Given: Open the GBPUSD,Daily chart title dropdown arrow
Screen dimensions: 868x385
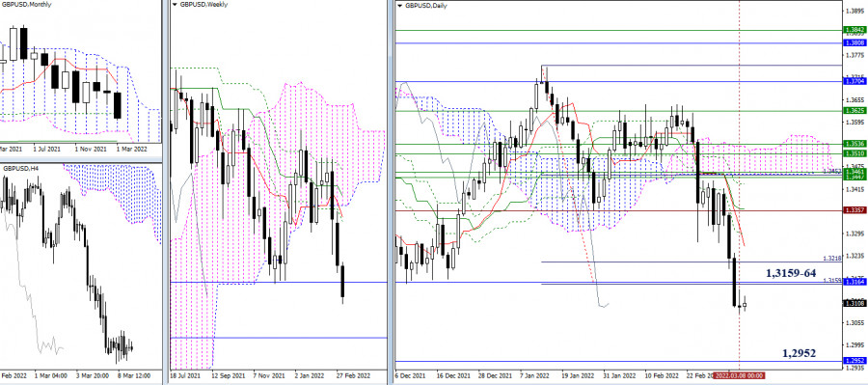Looking at the screenshot, I should [x=401, y=6].
